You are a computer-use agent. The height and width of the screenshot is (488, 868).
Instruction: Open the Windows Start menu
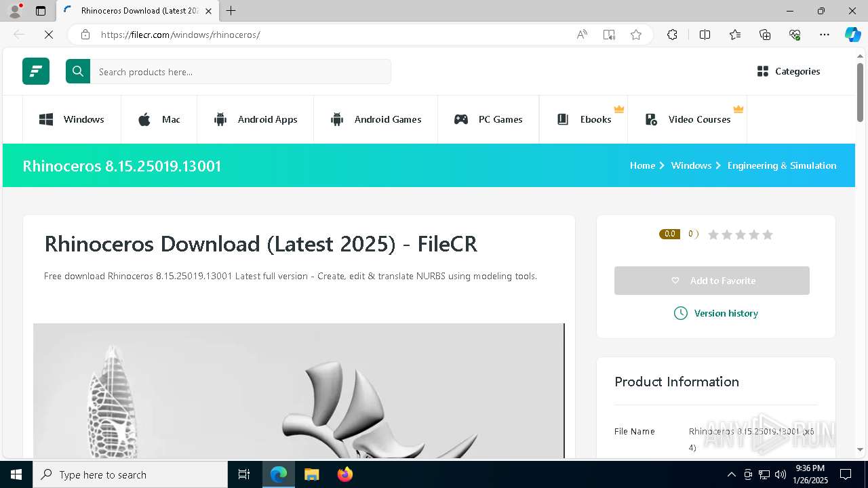point(16,474)
